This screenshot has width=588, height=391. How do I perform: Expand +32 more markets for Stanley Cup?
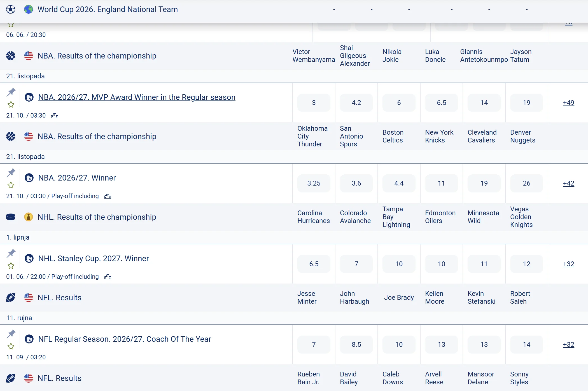569,264
